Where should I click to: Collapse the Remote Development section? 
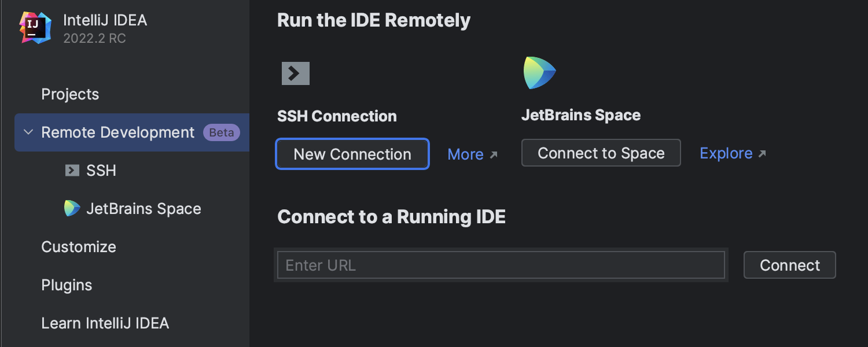[x=28, y=132]
